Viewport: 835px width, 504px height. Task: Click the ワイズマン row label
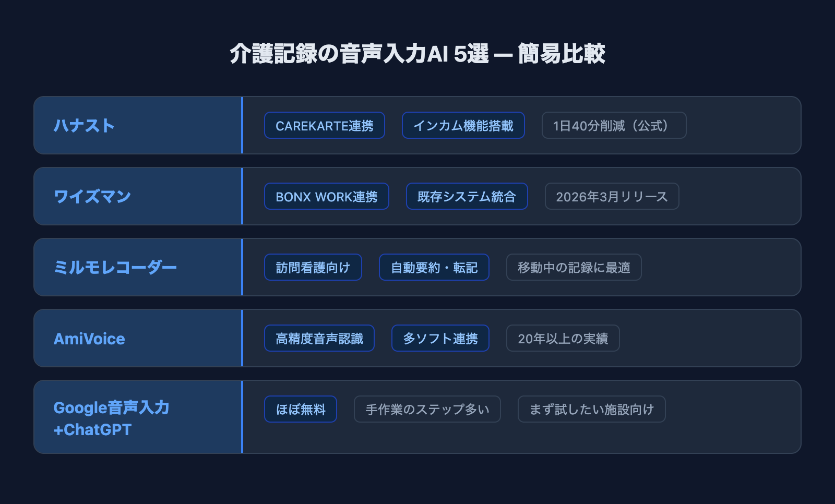coord(92,197)
